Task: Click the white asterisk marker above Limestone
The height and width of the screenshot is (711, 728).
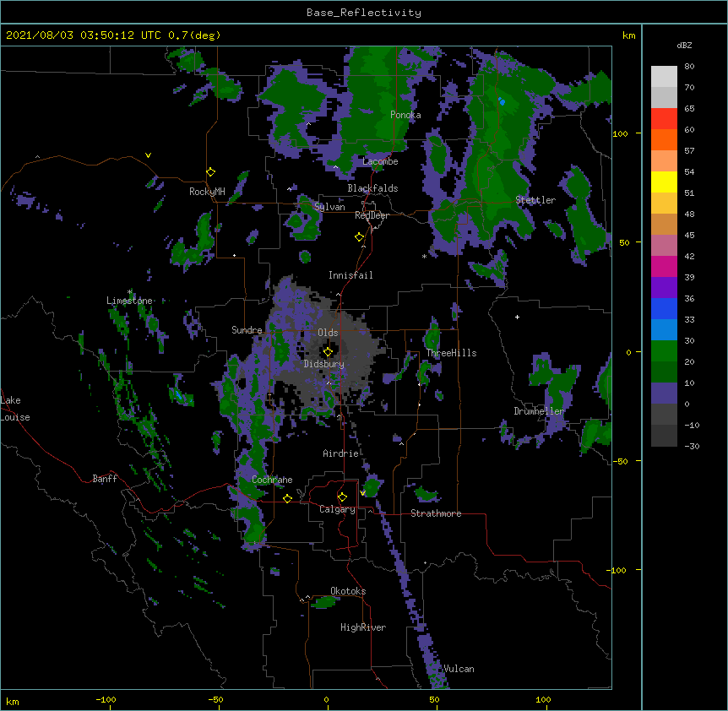Action: (x=129, y=292)
